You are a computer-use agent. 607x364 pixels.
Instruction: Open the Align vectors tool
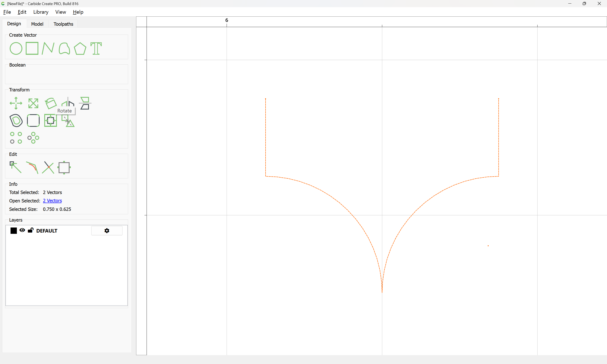point(85,103)
